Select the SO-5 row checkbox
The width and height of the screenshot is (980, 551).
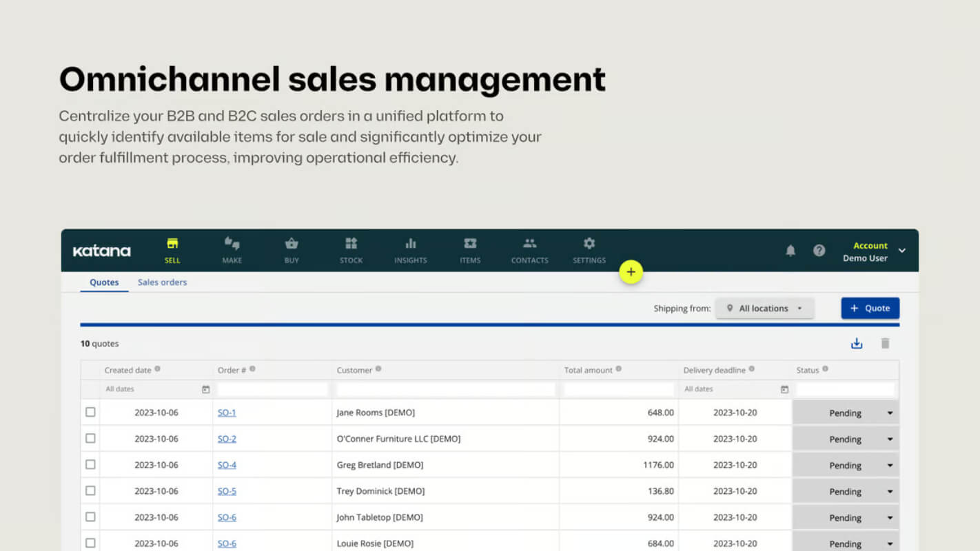90,490
